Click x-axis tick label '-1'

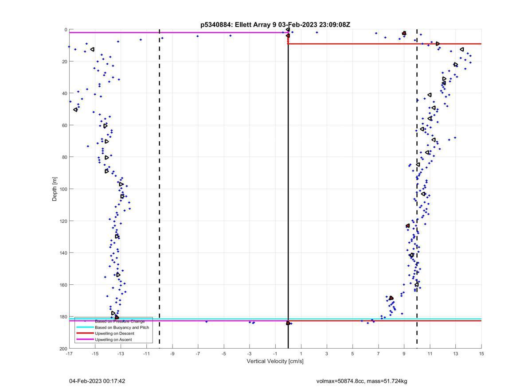tap(275, 353)
